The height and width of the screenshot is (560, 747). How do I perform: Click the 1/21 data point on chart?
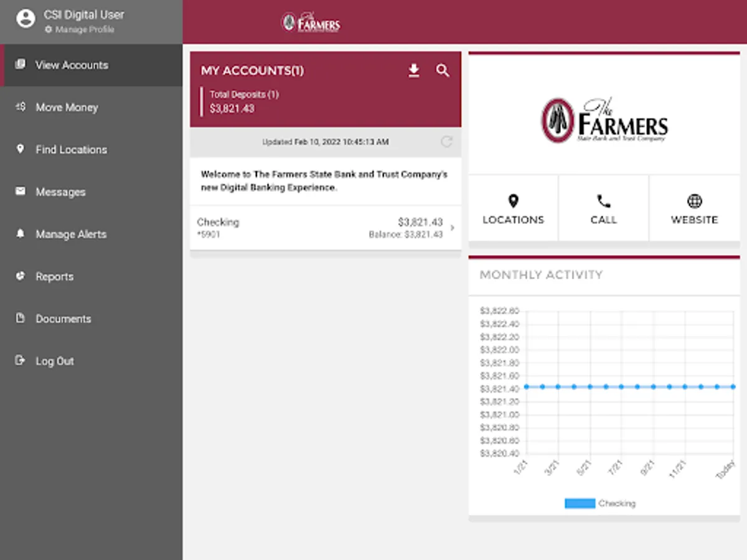click(527, 386)
